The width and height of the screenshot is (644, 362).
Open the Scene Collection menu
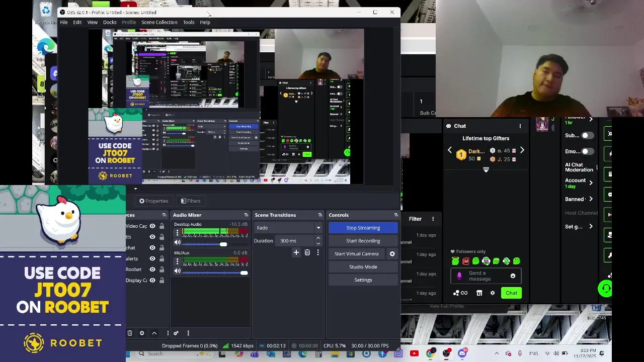[x=159, y=22]
